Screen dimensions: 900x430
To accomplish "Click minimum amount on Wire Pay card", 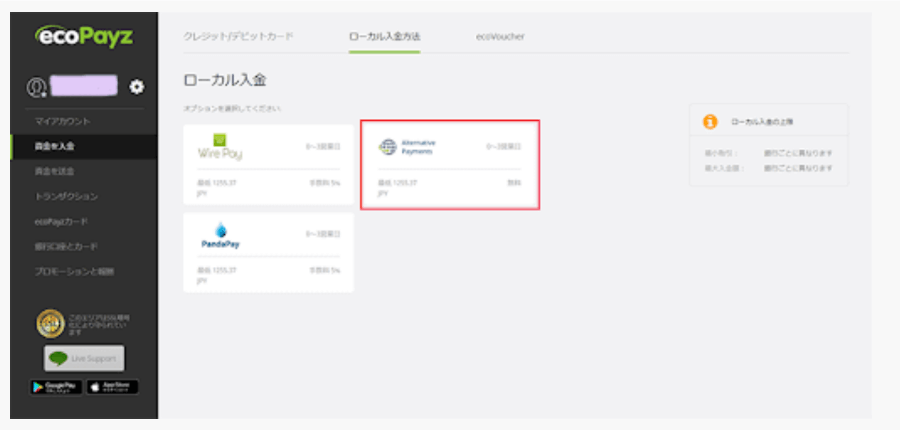I will click(217, 188).
